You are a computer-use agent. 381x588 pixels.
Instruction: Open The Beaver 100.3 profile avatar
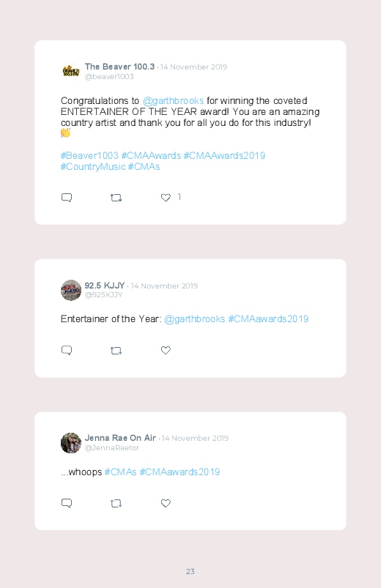click(71, 71)
